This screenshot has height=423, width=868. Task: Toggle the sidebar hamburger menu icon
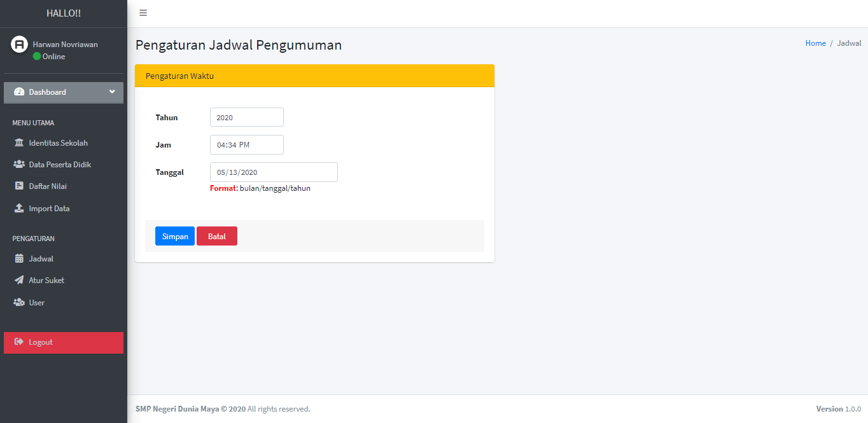(x=143, y=13)
